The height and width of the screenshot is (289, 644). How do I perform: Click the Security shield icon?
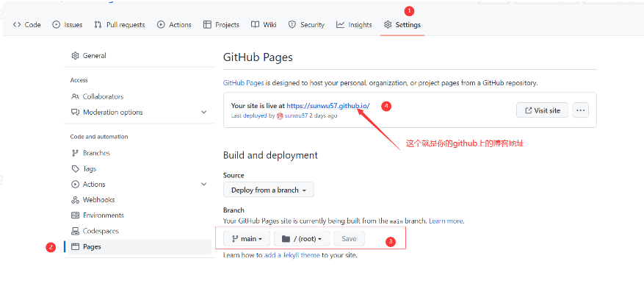[292, 25]
